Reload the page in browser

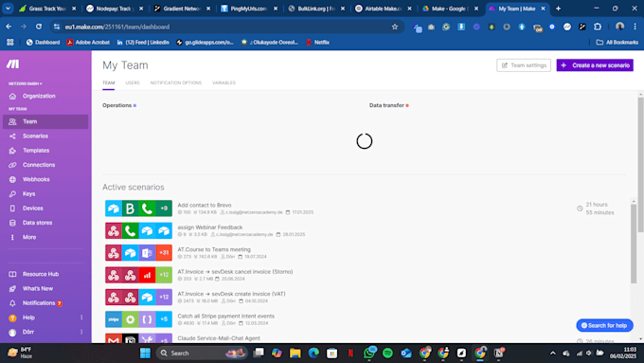pos(39,27)
